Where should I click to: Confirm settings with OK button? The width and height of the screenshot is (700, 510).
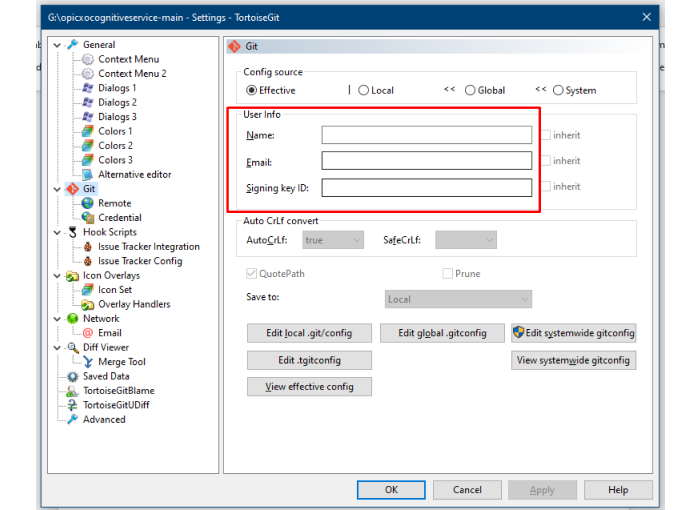coord(391,490)
